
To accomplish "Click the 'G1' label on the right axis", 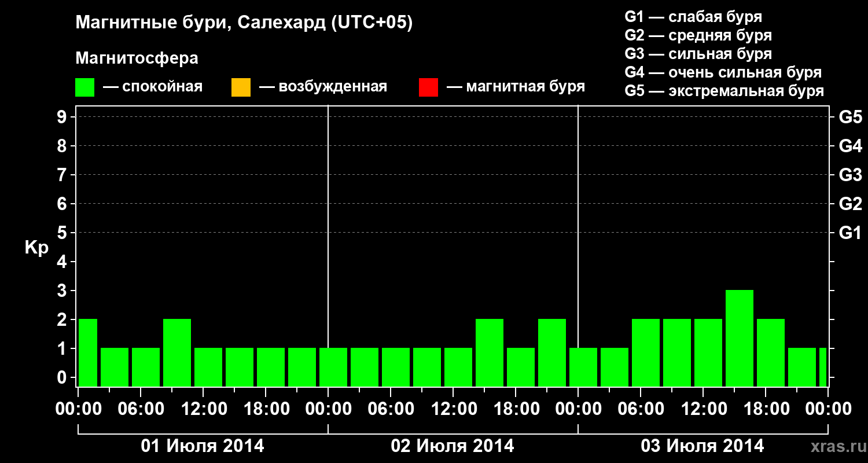I will (851, 233).
